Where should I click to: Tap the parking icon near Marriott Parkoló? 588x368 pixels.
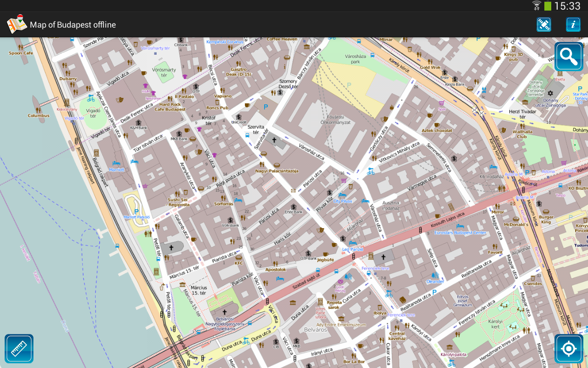tap(136, 212)
